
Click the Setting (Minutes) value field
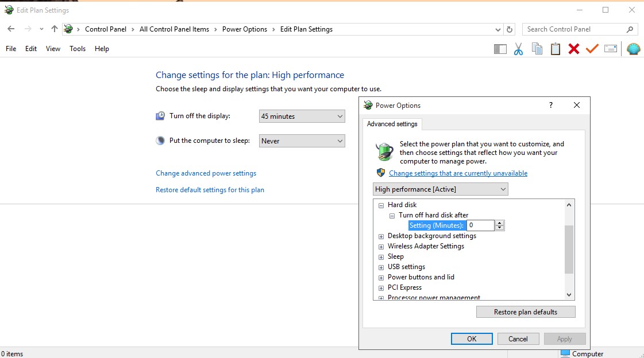[x=480, y=225]
